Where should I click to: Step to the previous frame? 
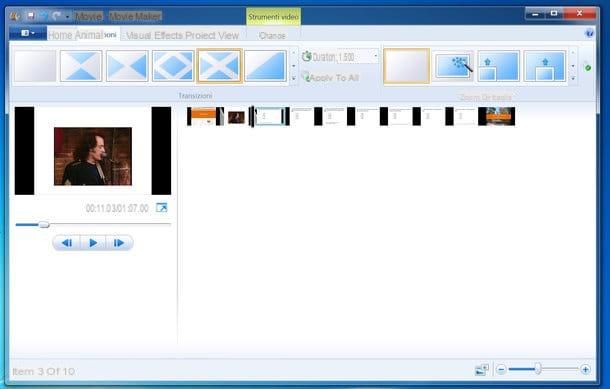67,243
